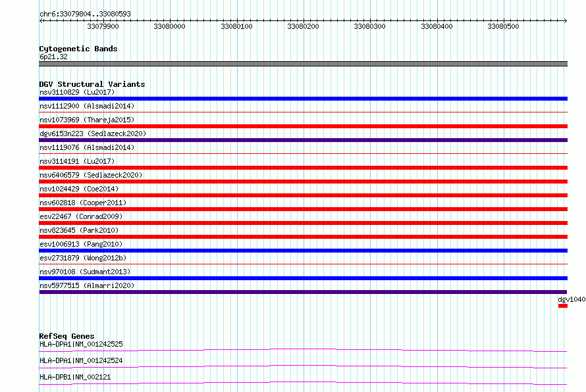586x392 pixels.
Task: Select the magenta HLA-DPA1 NM_001242525 gene line
Action: (x=303, y=350)
